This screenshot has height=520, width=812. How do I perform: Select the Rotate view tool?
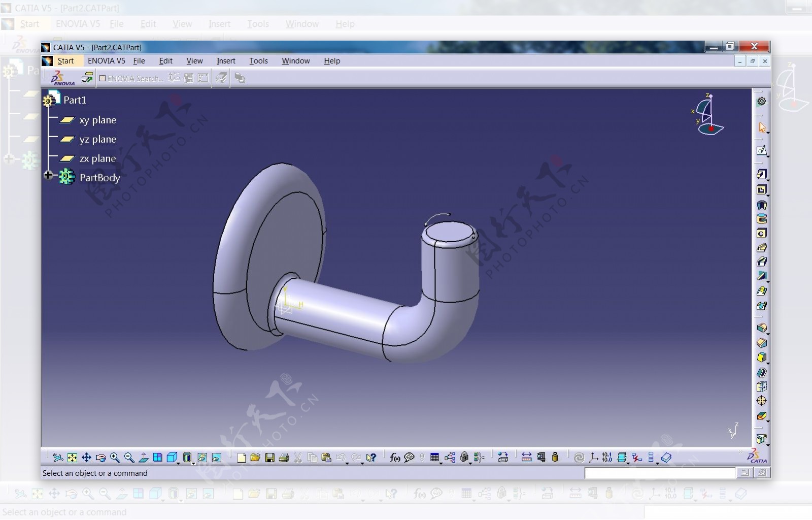(x=101, y=458)
